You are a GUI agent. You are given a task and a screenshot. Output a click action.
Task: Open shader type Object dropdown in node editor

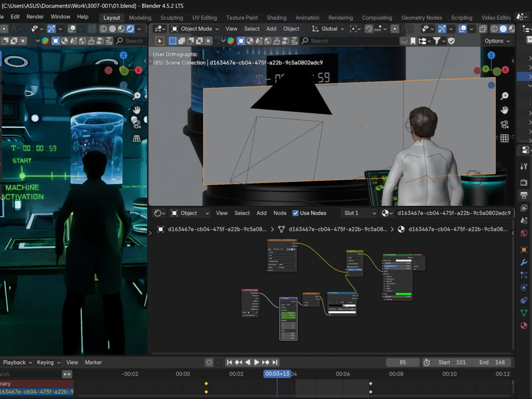click(190, 213)
